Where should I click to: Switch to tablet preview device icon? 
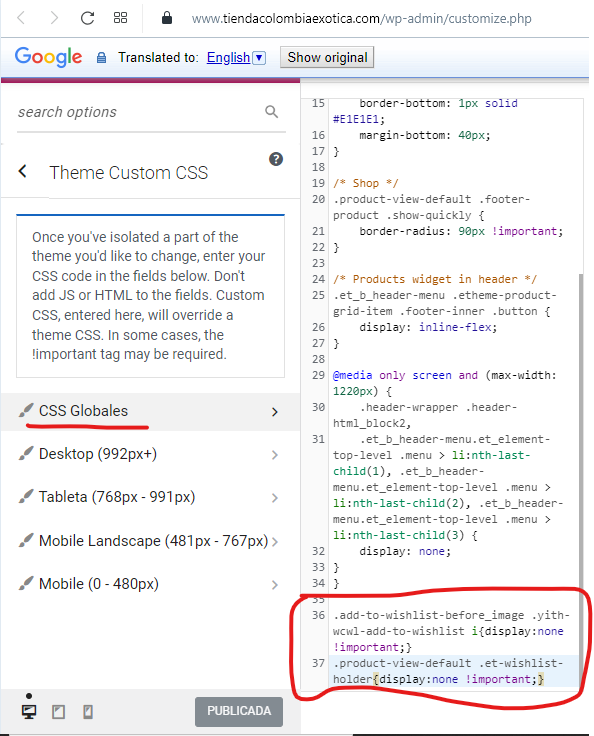59,712
